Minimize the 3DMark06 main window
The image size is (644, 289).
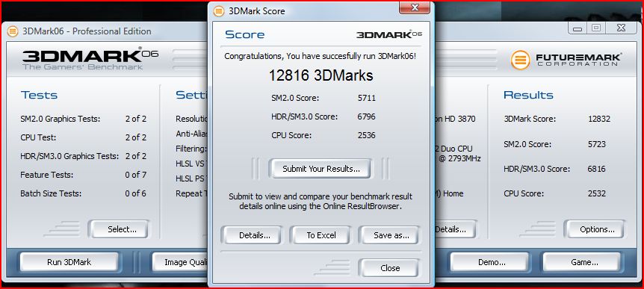coord(578,28)
